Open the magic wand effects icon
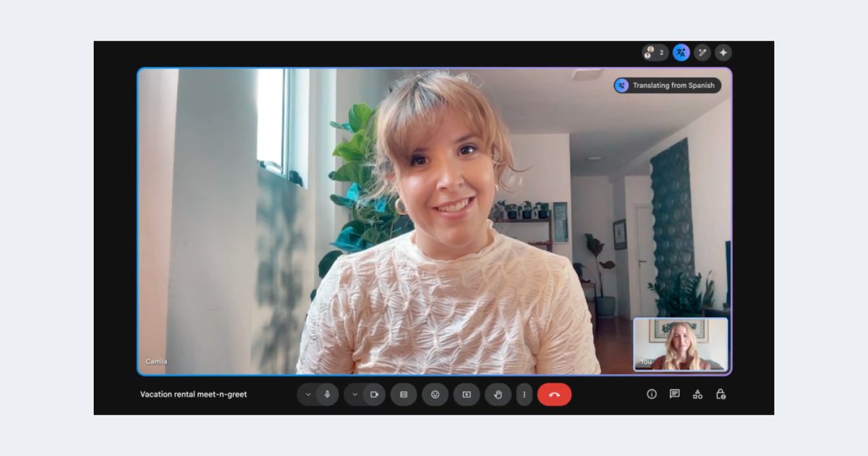Image resolution: width=868 pixels, height=456 pixels. tap(702, 53)
